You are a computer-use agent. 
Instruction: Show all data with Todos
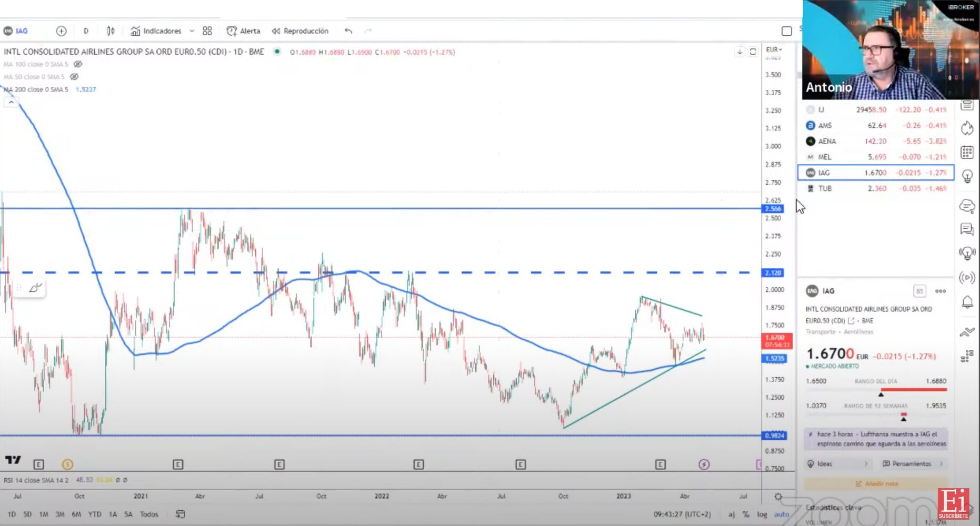coord(149,514)
